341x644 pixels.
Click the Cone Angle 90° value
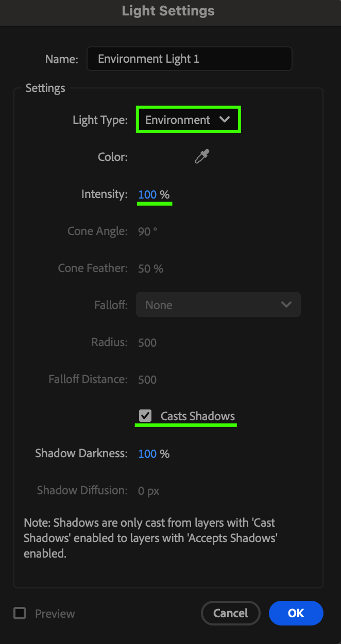[x=147, y=231]
